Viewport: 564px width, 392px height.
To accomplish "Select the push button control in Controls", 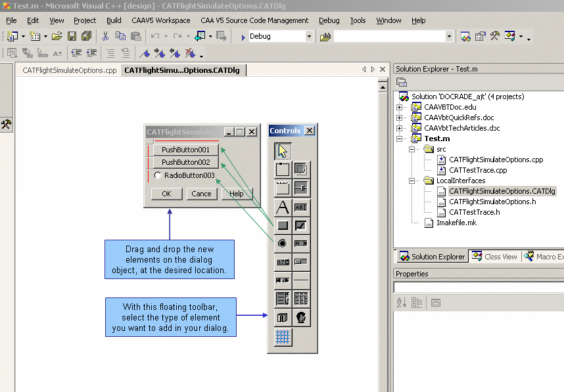I will (x=283, y=225).
